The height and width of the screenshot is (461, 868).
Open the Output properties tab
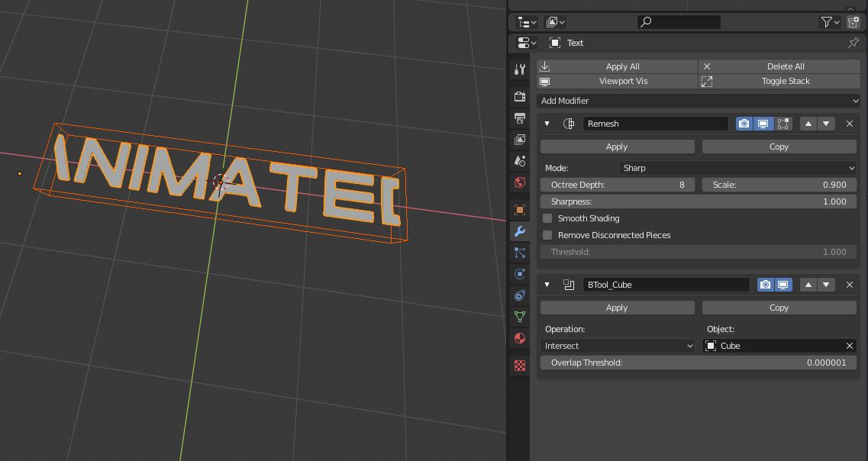[x=520, y=118]
